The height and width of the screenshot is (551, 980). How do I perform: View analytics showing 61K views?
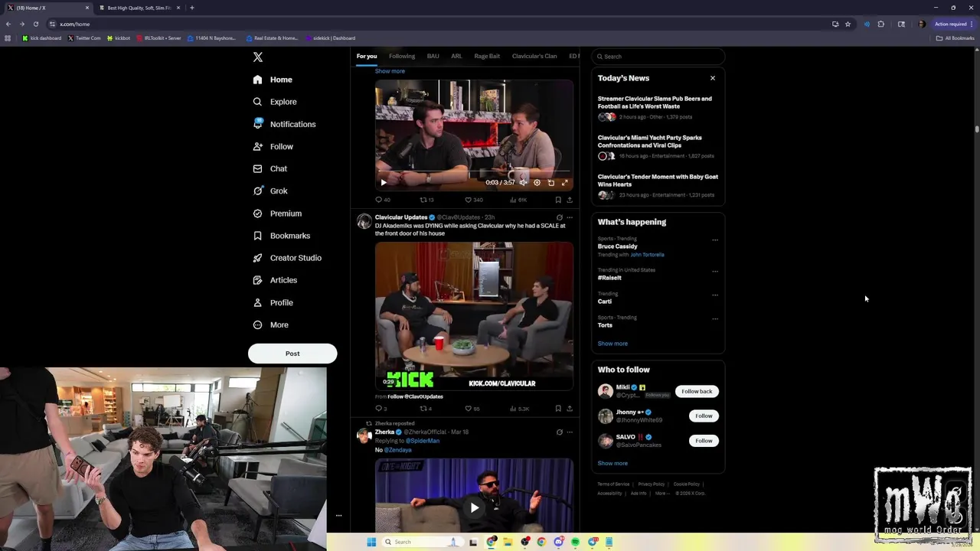pyautogui.click(x=518, y=200)
